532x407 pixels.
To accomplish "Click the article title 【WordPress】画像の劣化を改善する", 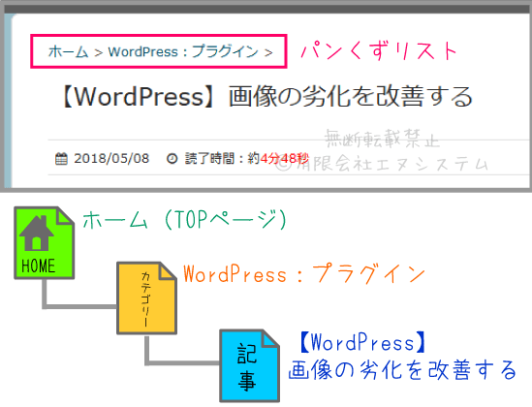I will [266, 97].
